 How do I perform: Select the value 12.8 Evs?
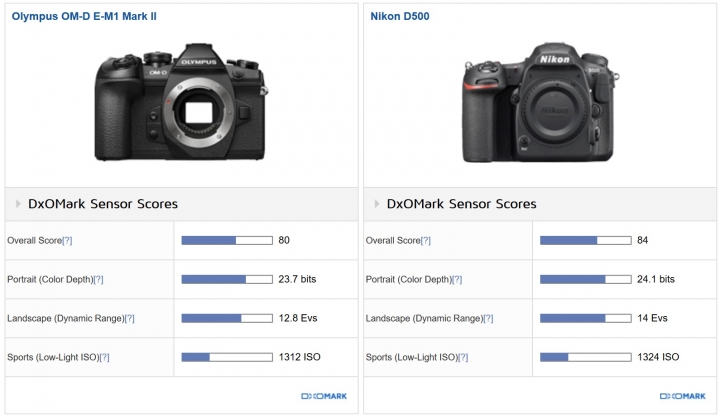[298, 318]
